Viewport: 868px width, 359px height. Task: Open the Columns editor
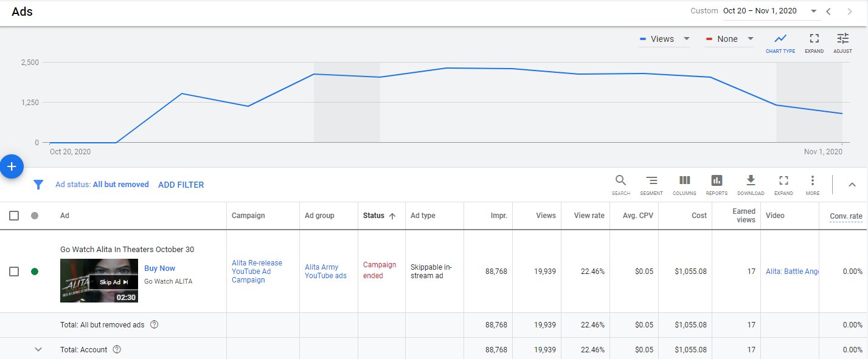click(x=684, y=180)
